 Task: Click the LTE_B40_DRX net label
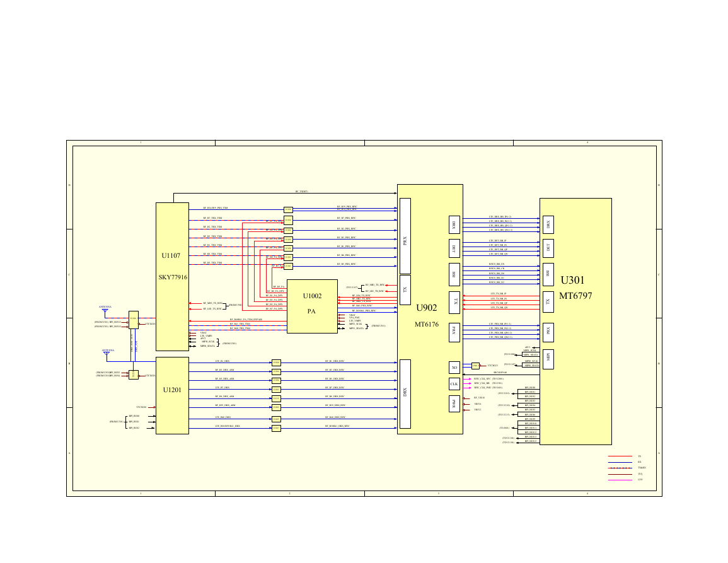[222, 417]
